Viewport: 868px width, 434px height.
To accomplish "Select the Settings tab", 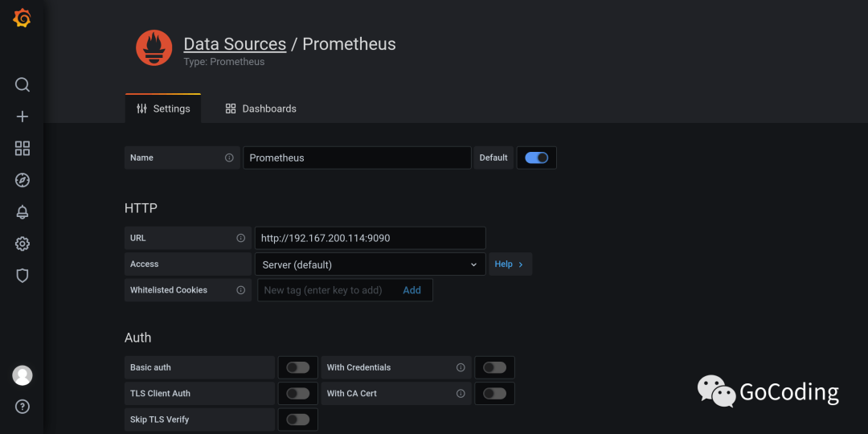I will coord(163,108).
